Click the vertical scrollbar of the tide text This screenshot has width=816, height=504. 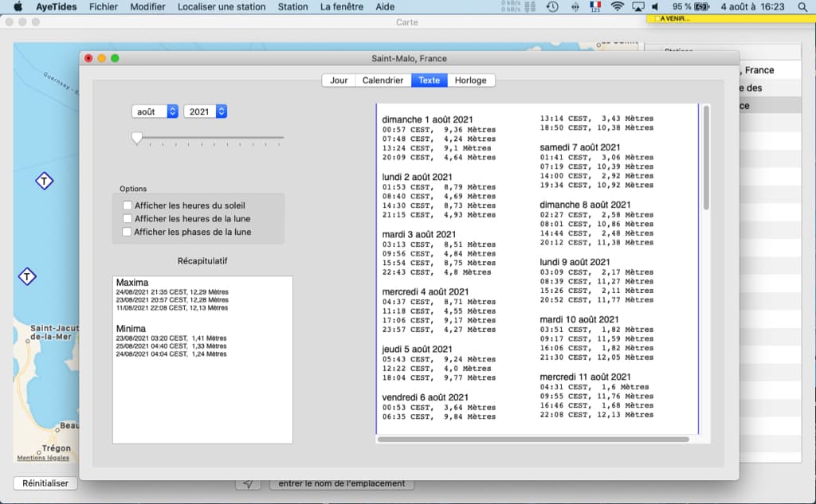tap(706, 158)
